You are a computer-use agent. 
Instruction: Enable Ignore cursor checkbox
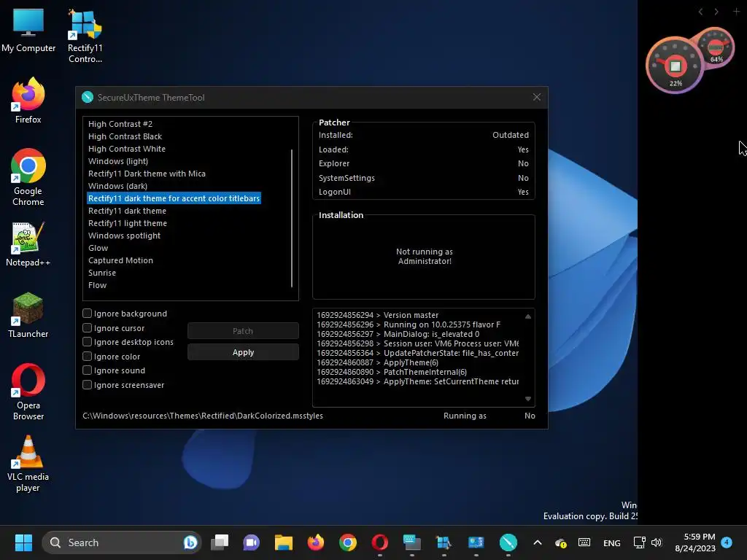coord(88,327)
